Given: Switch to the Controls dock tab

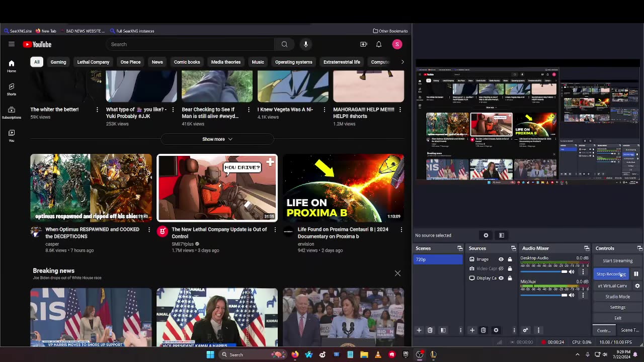Looking at the screenshot, I should (x=605, y=330).
